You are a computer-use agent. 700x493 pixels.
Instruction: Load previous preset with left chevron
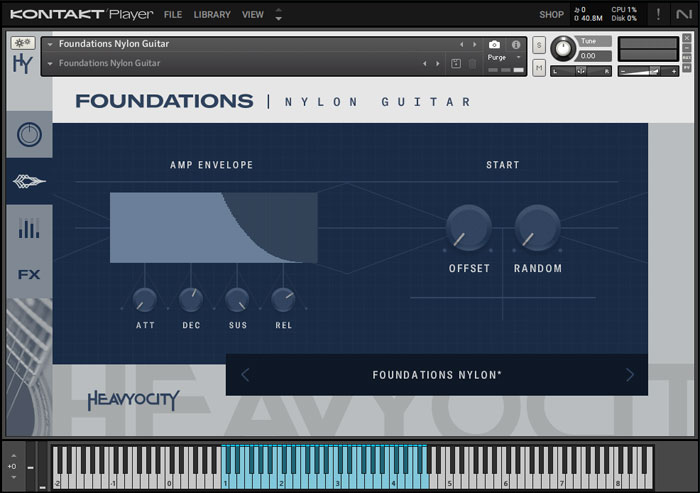point(245,375)
